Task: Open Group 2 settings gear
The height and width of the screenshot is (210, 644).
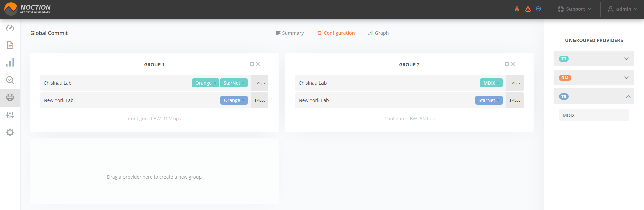Action: 507,64
